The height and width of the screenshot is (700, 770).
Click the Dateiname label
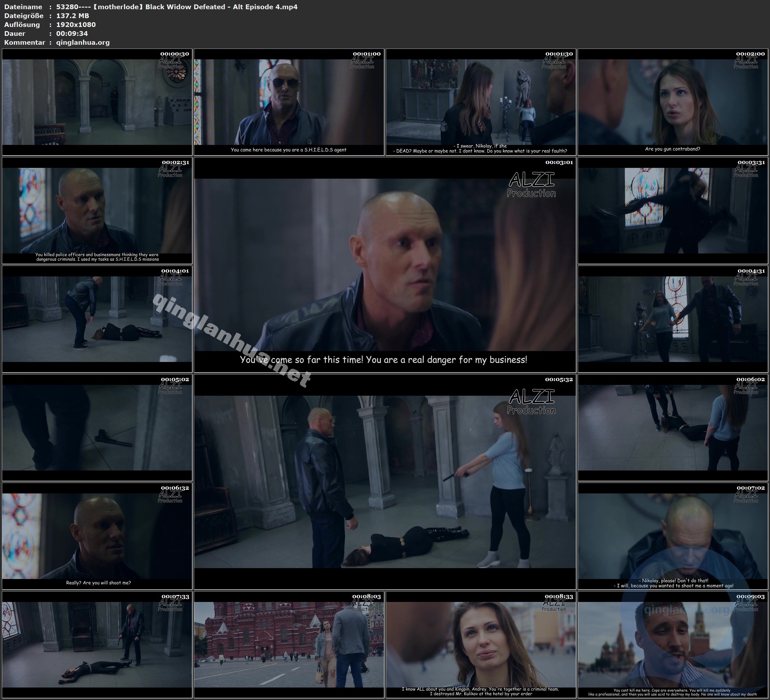[23, 7]
